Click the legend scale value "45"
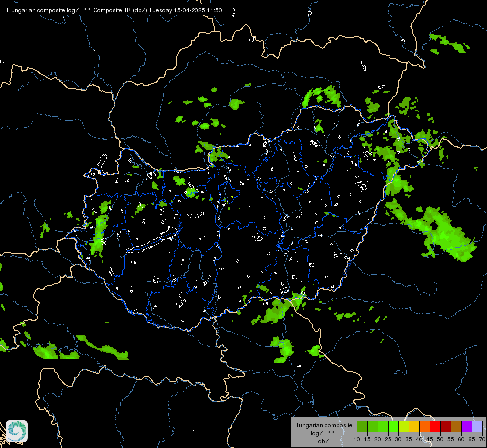 (430, 440)
